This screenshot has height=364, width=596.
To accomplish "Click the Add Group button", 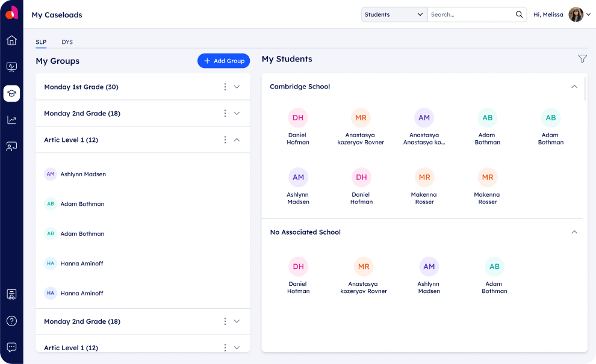I will pos(223,61).
